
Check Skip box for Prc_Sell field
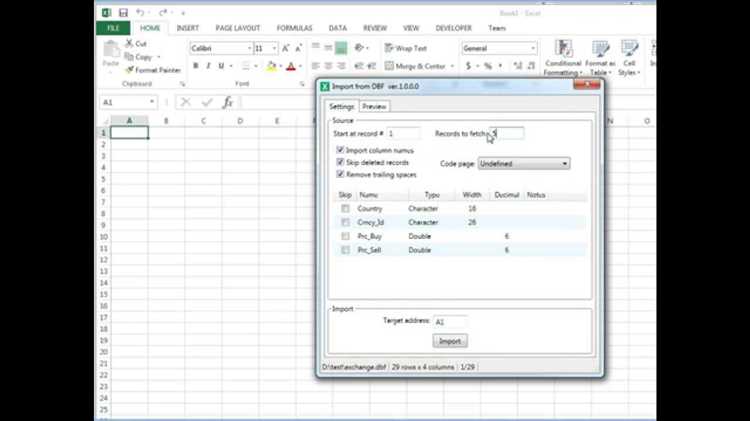345,250
